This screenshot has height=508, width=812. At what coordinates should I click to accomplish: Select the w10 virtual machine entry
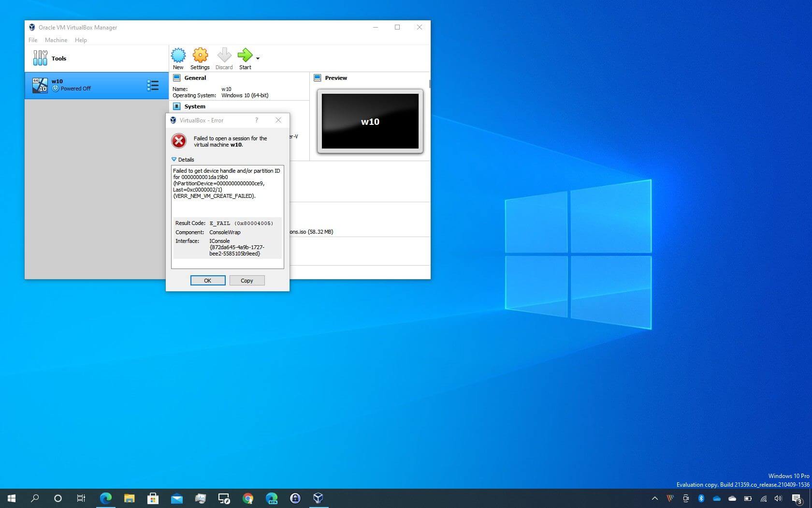[x=82, y=85]
